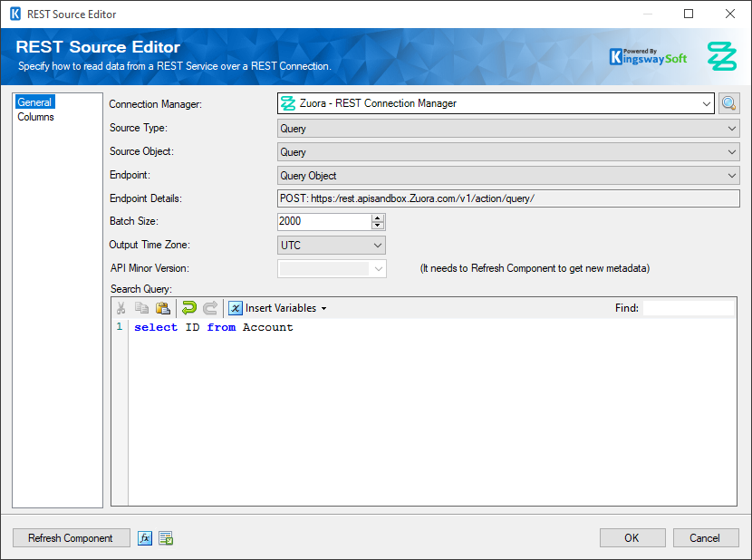
Task: Select the General page
Action: tap(34, 102)
